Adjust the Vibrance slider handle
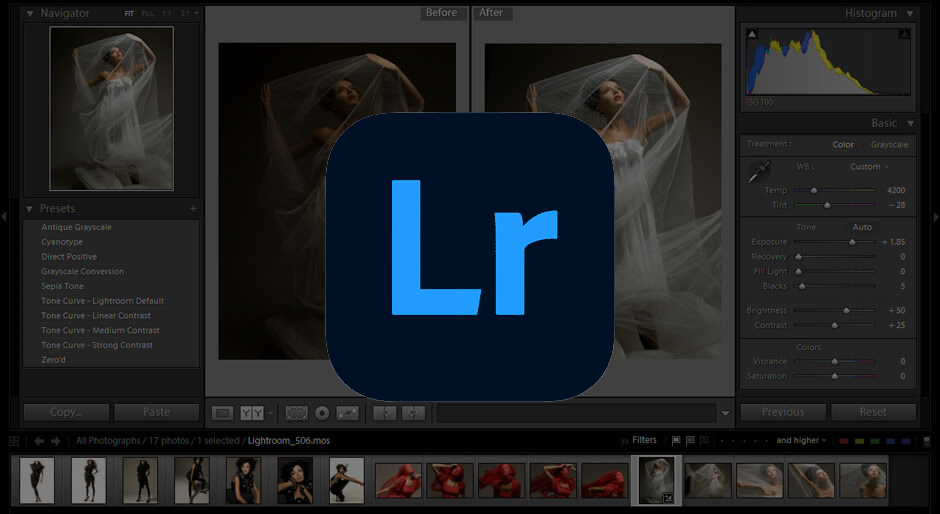Viewport: 940px width, 514px height. click(834, 362)
